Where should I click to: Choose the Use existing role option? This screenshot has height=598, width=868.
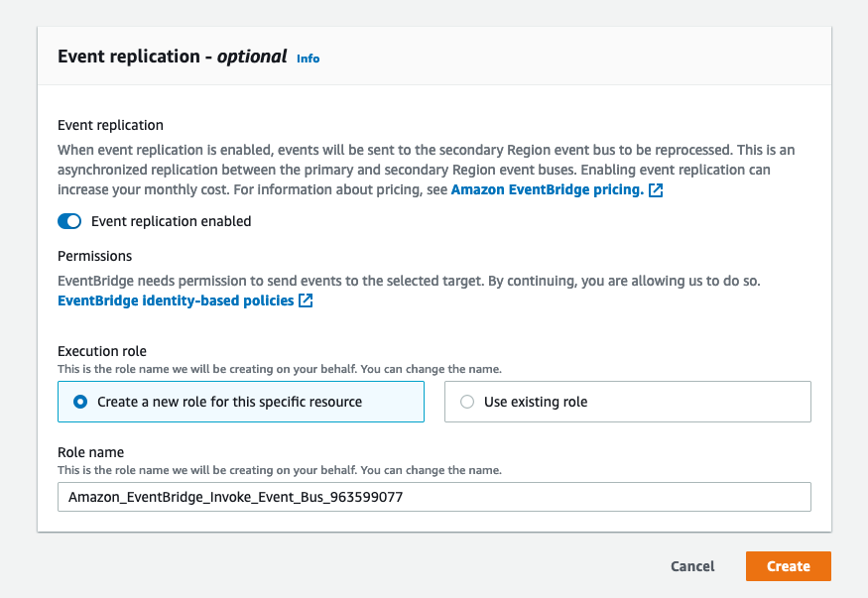(x=467, y=402)
